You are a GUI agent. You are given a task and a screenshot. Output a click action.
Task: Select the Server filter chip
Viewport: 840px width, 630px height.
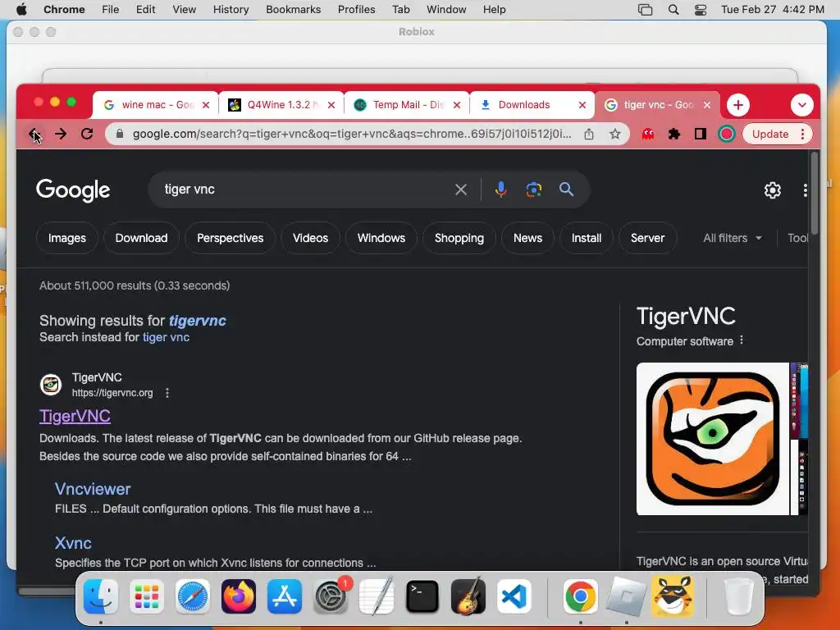pyautogui.click(x=648, y=238)
